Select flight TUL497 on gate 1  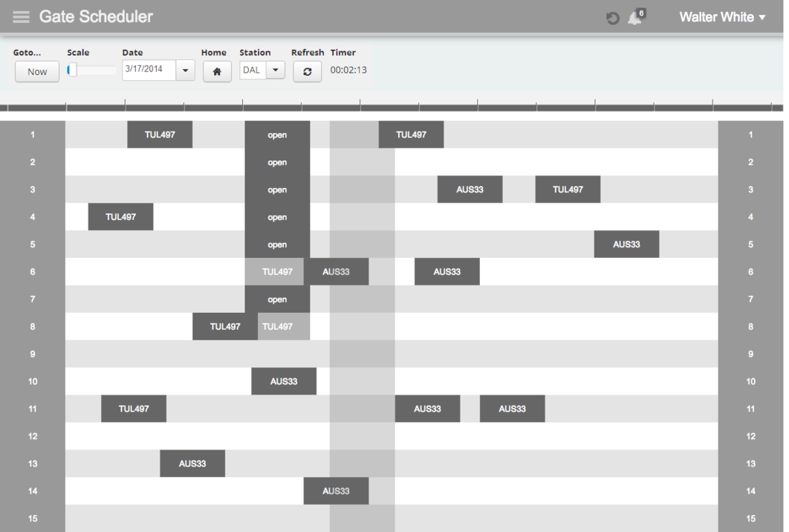point(160,134)
